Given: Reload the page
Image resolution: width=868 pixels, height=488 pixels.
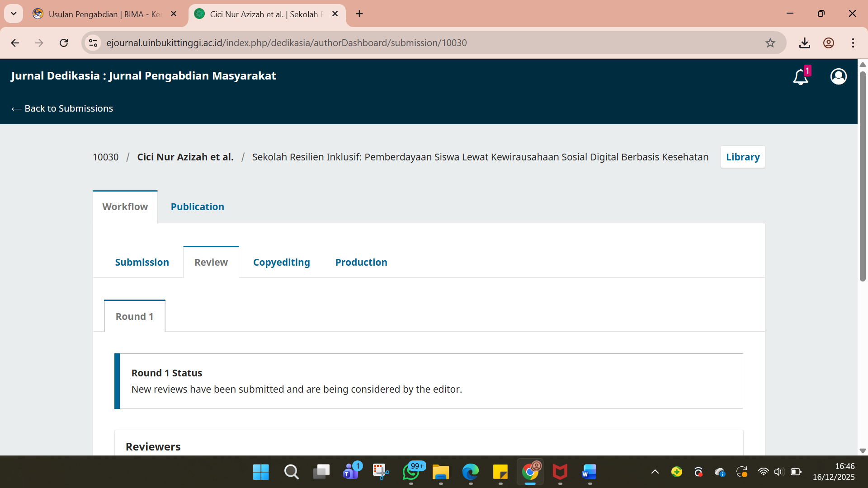Looking at the screenshot, I should pyautogui.click(x=64, y=43).
